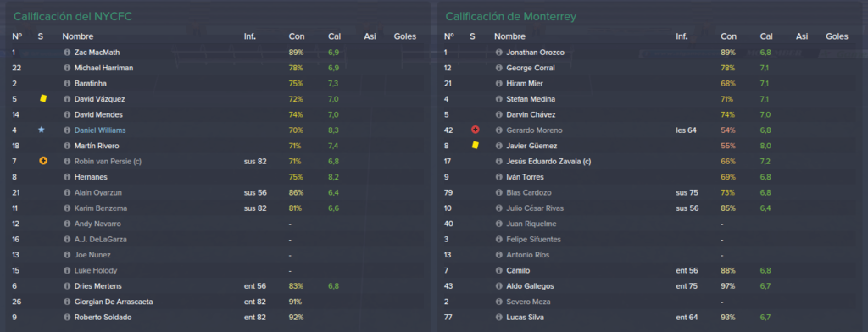Select Jesús Eduardo Zavala (c) row
The width and height of the screenshot is (868, 332).
click(x=650, y=162)
